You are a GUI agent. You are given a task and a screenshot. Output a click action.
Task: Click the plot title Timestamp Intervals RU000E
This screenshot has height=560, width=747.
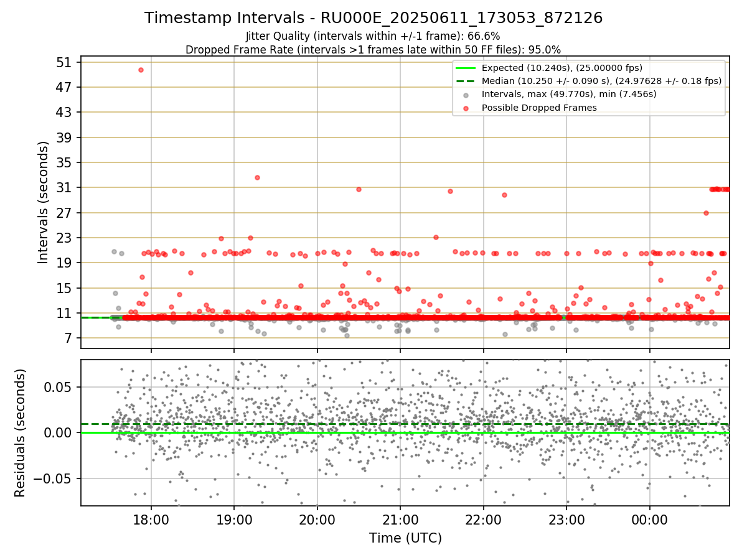pos(374,18)
